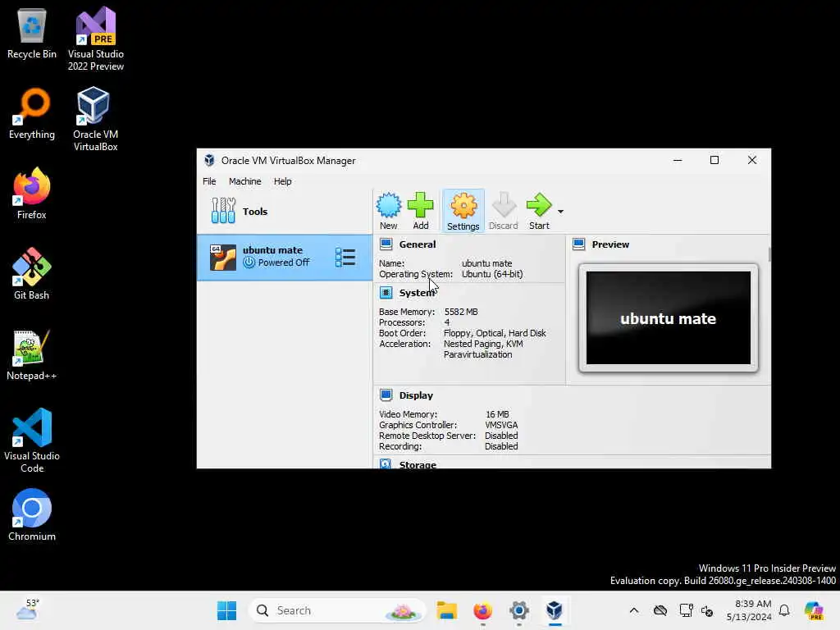Click the ubuntu mate preview thumbnail

(668, 317)
